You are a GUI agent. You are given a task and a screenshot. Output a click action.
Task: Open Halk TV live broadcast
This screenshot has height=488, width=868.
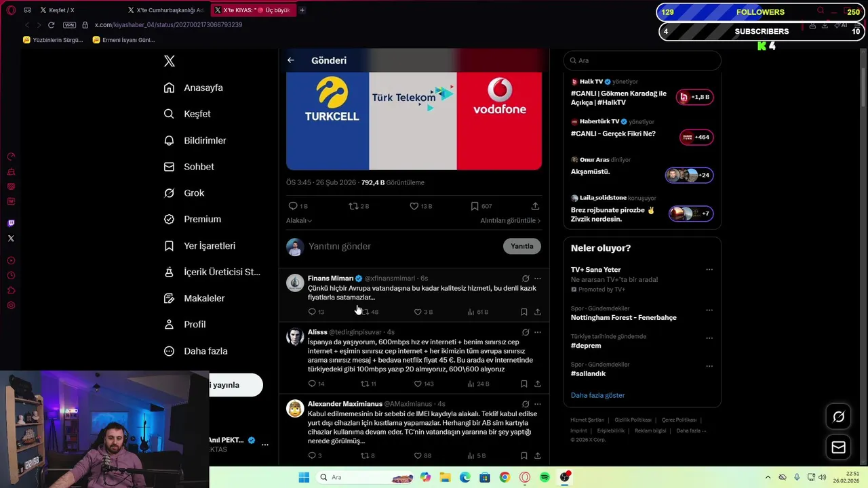[642, 92]
